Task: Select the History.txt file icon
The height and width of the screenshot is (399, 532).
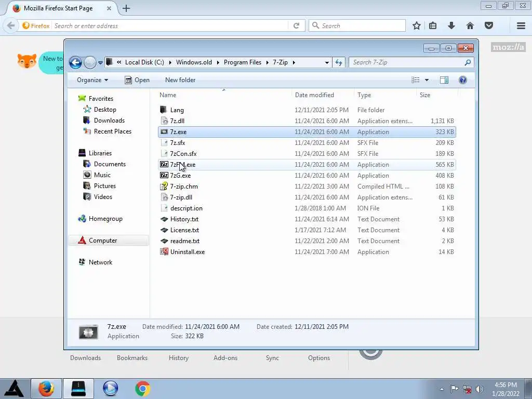Action: [164, 219]
